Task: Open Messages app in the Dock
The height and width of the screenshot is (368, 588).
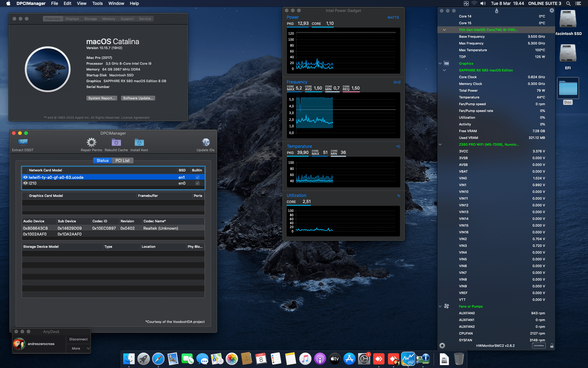Action: 202,359
